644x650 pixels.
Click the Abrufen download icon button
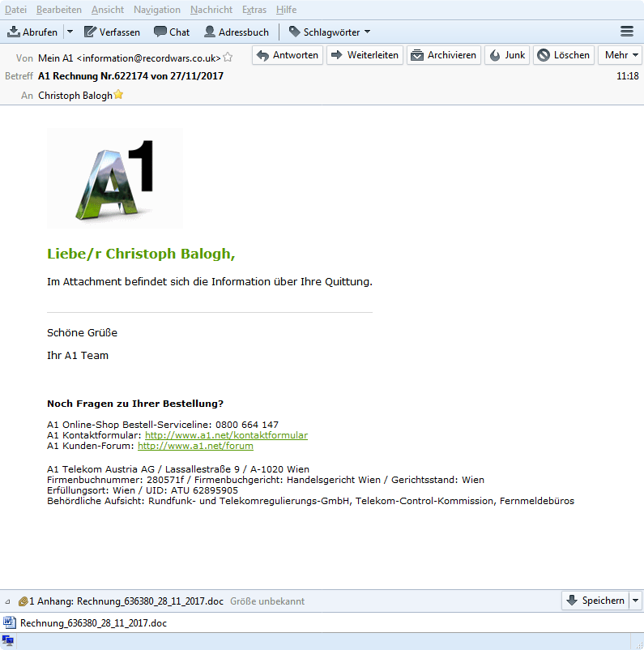click(x=32, y=32)
